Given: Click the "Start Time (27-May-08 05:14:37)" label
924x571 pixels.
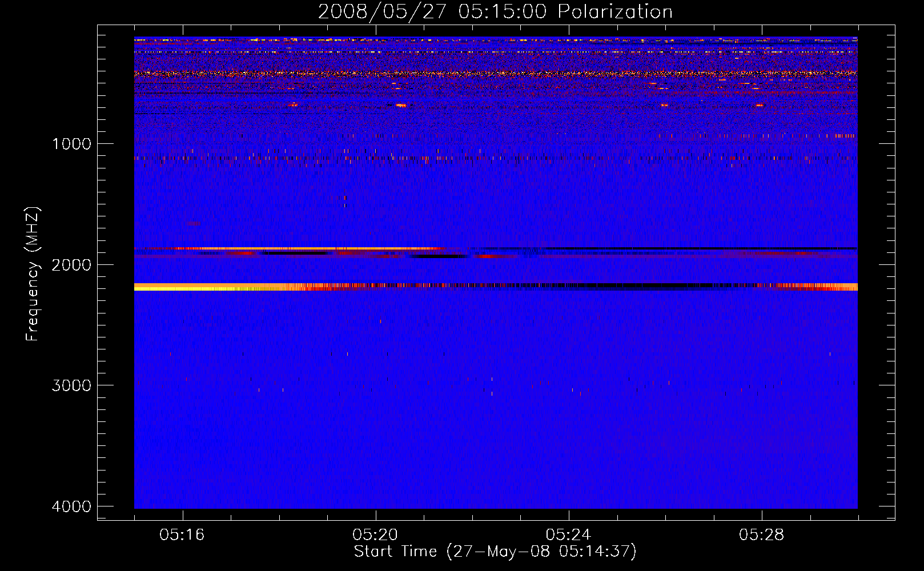Looking at the screenshot, I should 495,552.
